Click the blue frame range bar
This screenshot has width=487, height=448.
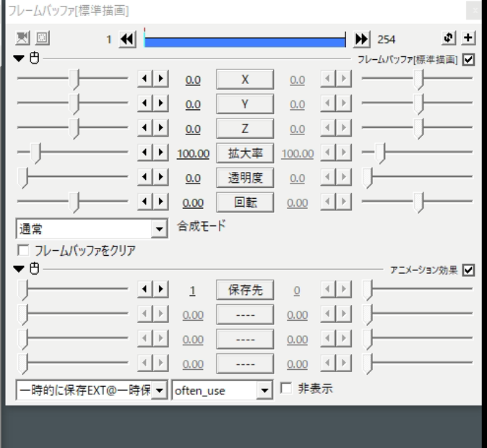[245, 42]
